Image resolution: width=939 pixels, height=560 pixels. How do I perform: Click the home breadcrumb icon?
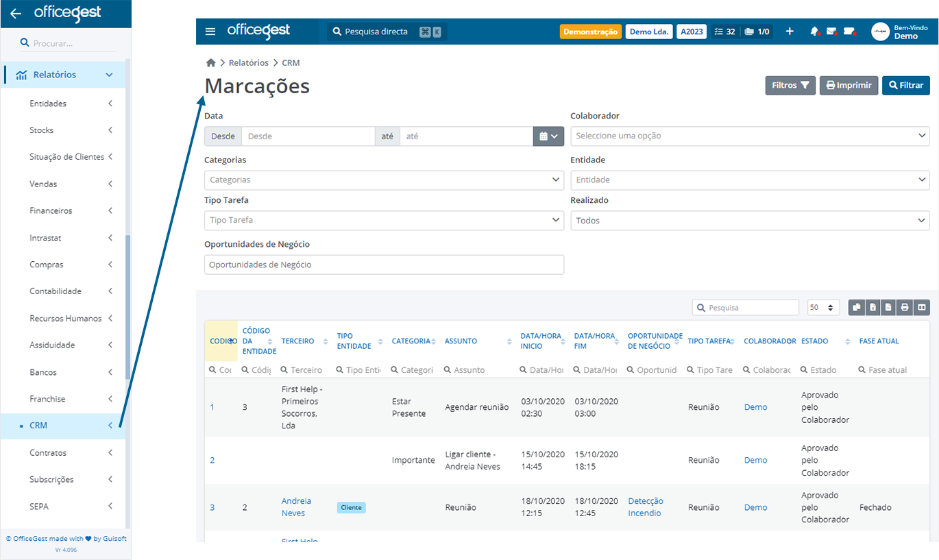(x=210, y=62)
